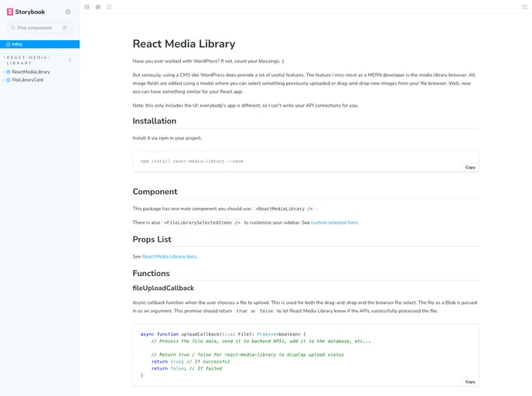Screen dimensions: 532x396
Task: Click the 'return true; // If successful' line
Action: pyautogui.click(x=190, y=362)
